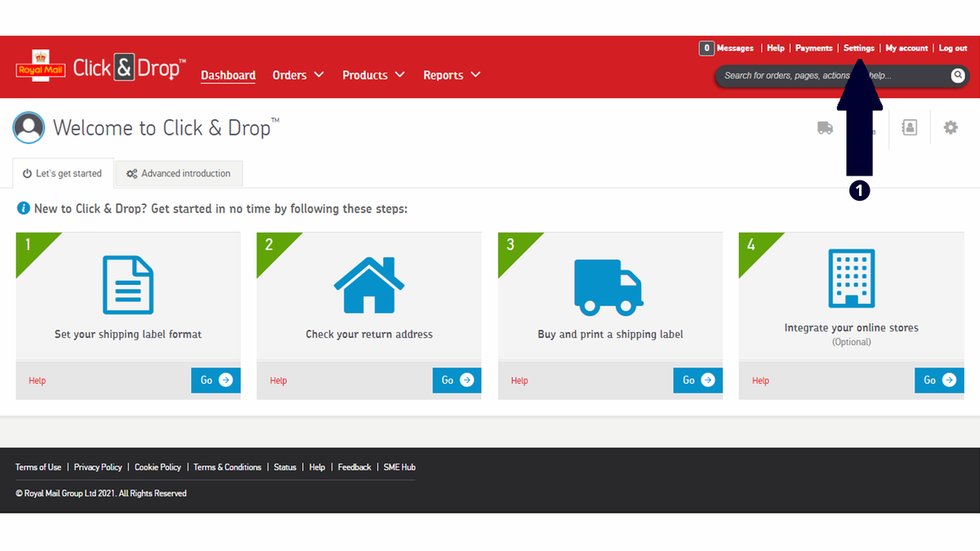Screen dimensions: 980x551
Task: Click Go on Integrate your online stores
Action: click(940, 380)
